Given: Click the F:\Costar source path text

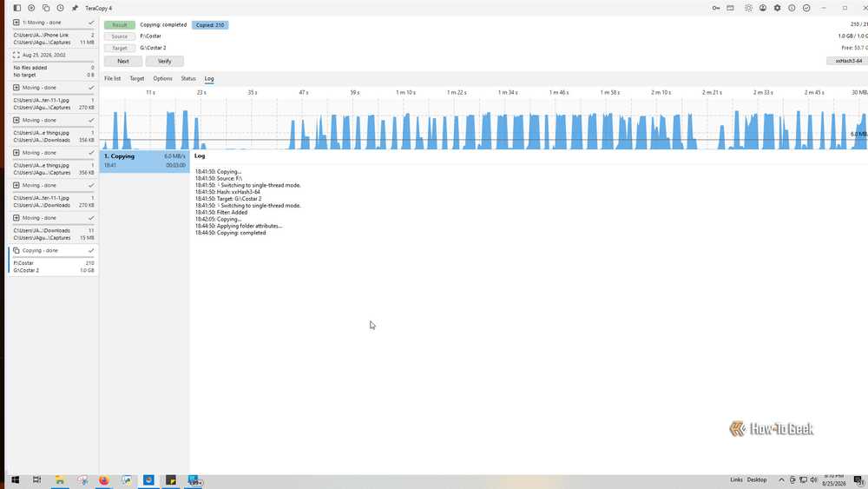Looking at the screenshot, I should [x=150, y=36].
